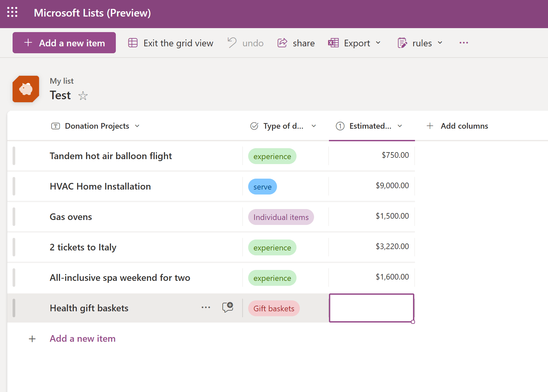Open the Type of d... column dropdown
Image resolution: width=548 pixels, height=392 pixels.
pos(314,126)
